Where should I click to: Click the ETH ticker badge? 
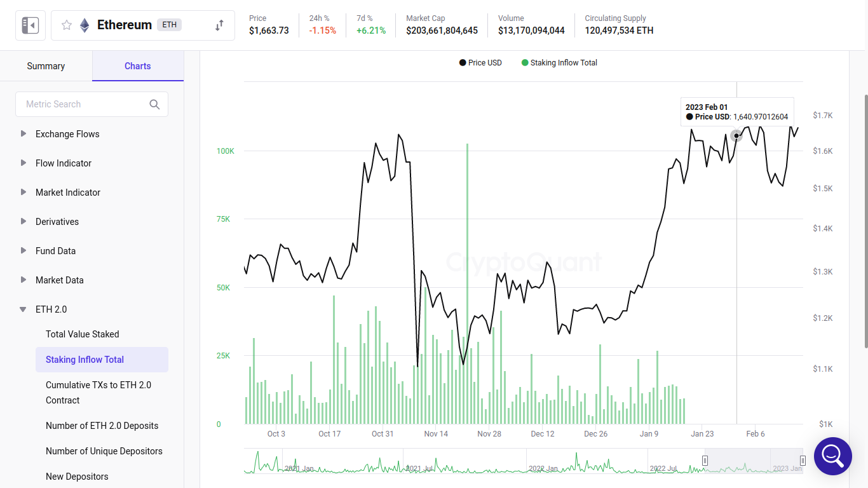[170, 25]
